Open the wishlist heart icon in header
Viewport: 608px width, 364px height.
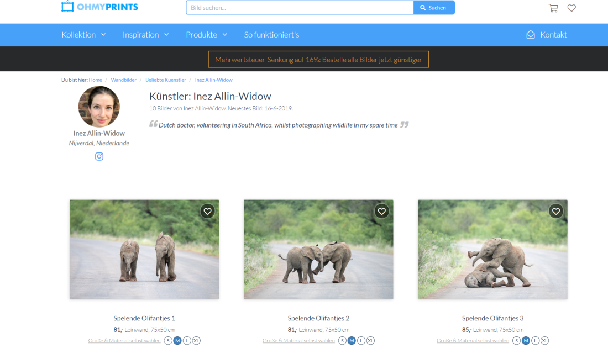(572, 8)
